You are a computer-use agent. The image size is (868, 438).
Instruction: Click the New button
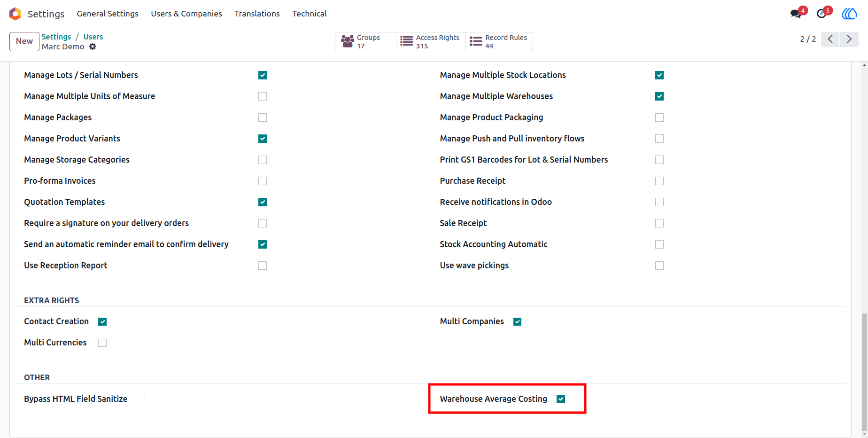click(x=24, y=41)
